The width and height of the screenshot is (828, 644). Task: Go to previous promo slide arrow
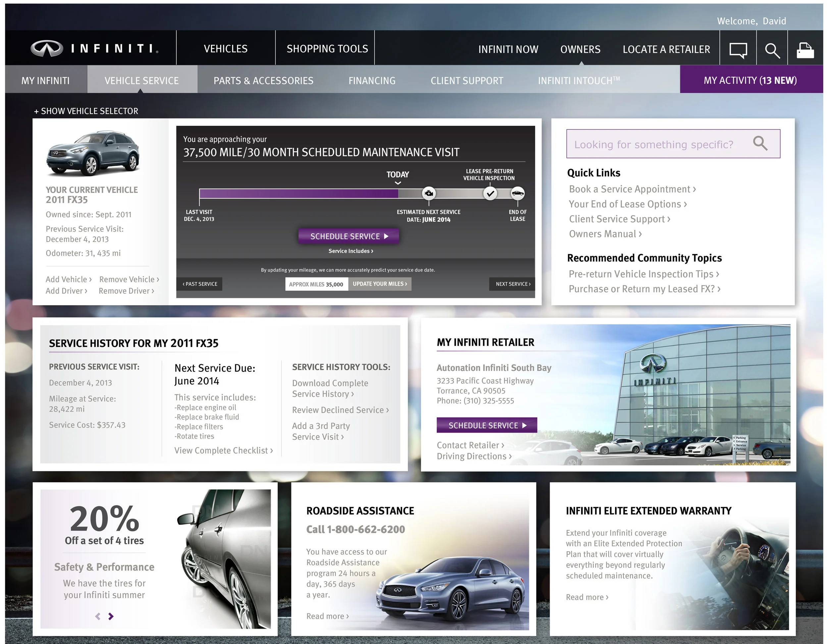tap(98, 616)
